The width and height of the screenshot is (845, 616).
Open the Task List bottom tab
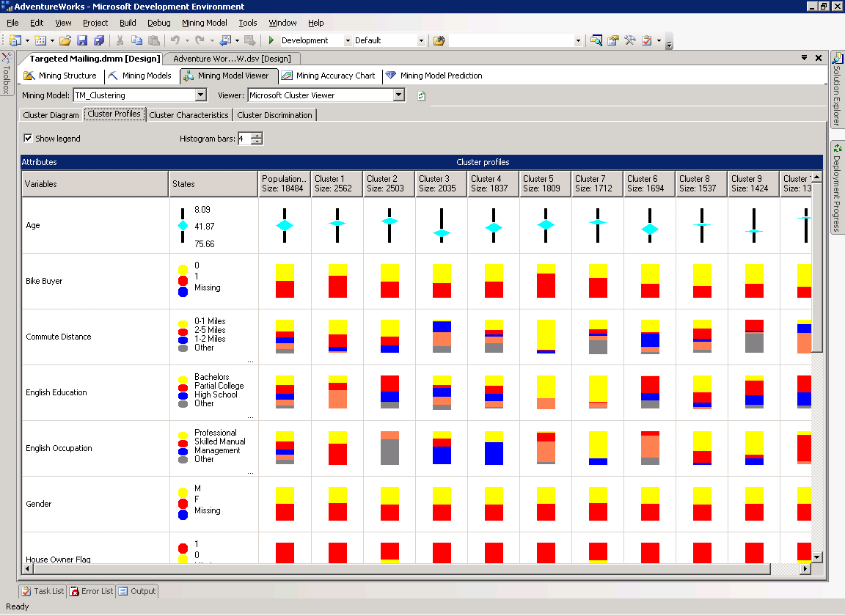(x=43, y=591)
